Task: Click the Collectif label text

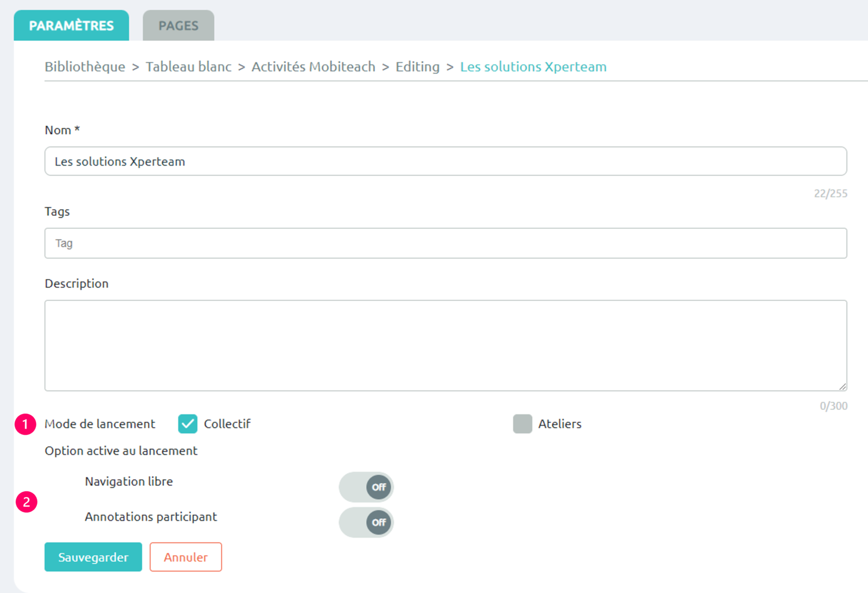Action: pos(227,424)
